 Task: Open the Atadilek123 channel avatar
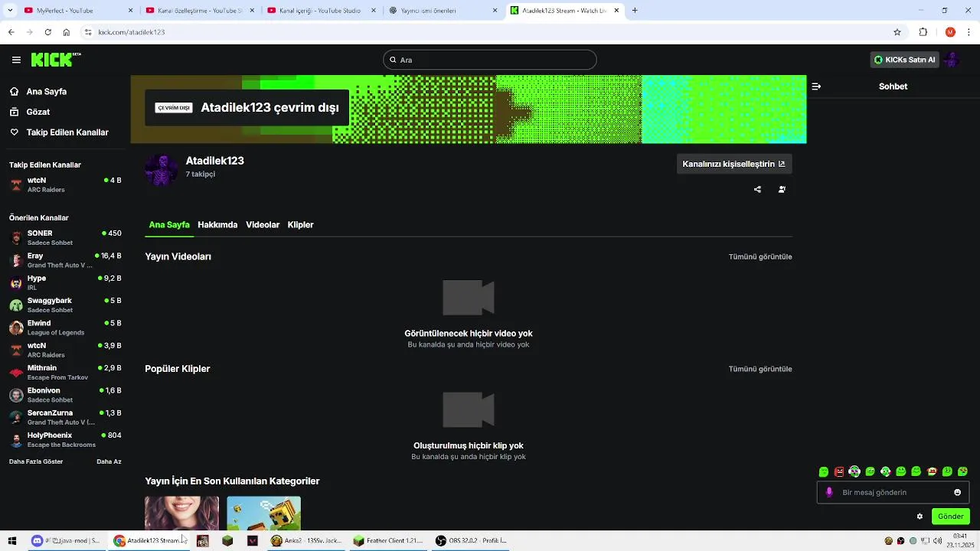pyautogui.click(x=162, y=170)
